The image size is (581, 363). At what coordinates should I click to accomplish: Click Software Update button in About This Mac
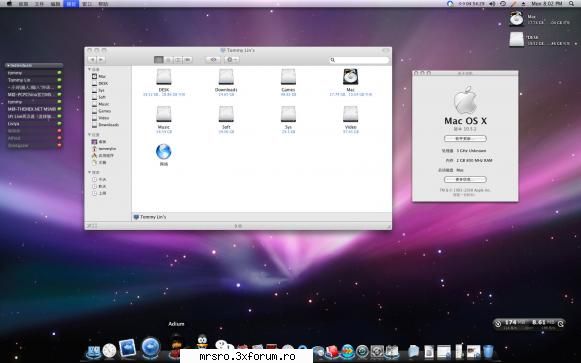point(465,139)
